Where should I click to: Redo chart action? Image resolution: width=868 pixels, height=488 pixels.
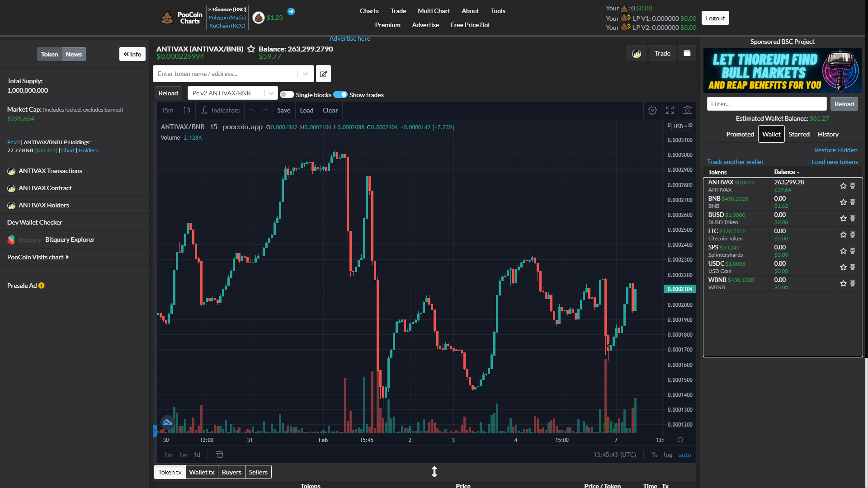265,110
